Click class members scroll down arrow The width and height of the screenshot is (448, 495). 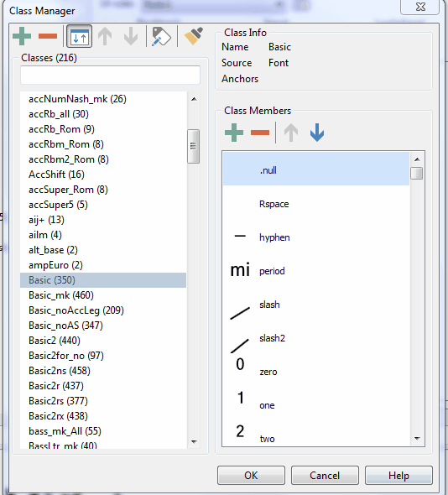click(x=417, y=438)
